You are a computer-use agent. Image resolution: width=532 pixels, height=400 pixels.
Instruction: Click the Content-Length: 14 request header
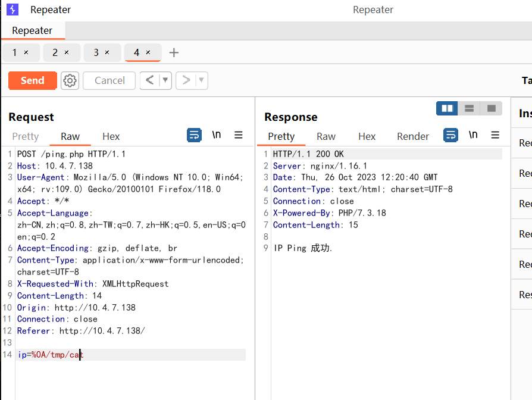[x=60, y=296]
